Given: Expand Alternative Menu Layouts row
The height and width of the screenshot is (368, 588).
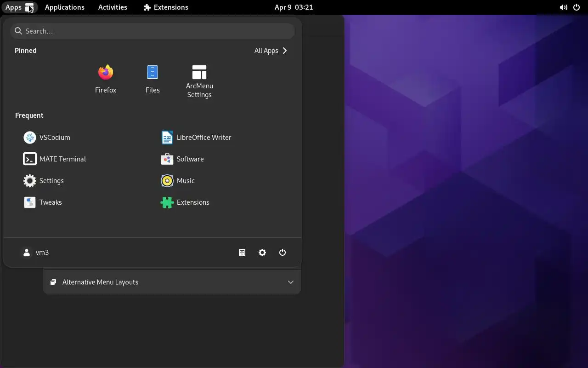Looking at the screenshot, I should (x=172, y=282).
